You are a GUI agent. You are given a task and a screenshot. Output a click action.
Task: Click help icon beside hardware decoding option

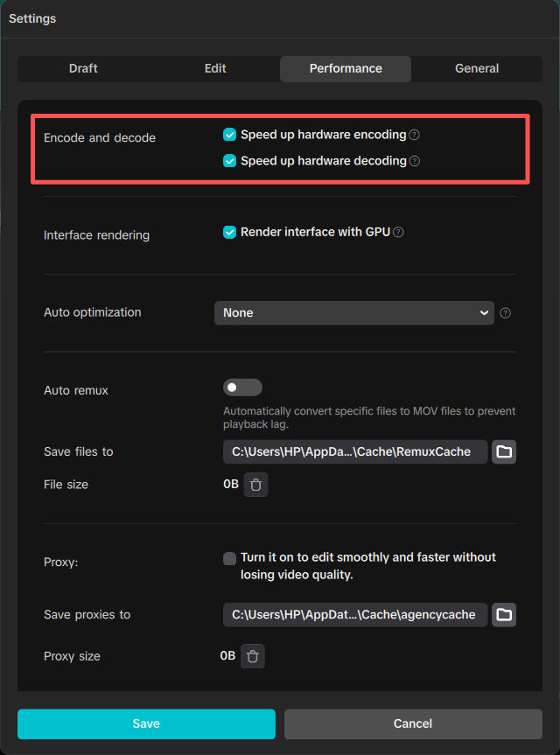pyautogui.click(x=415, y=161)
